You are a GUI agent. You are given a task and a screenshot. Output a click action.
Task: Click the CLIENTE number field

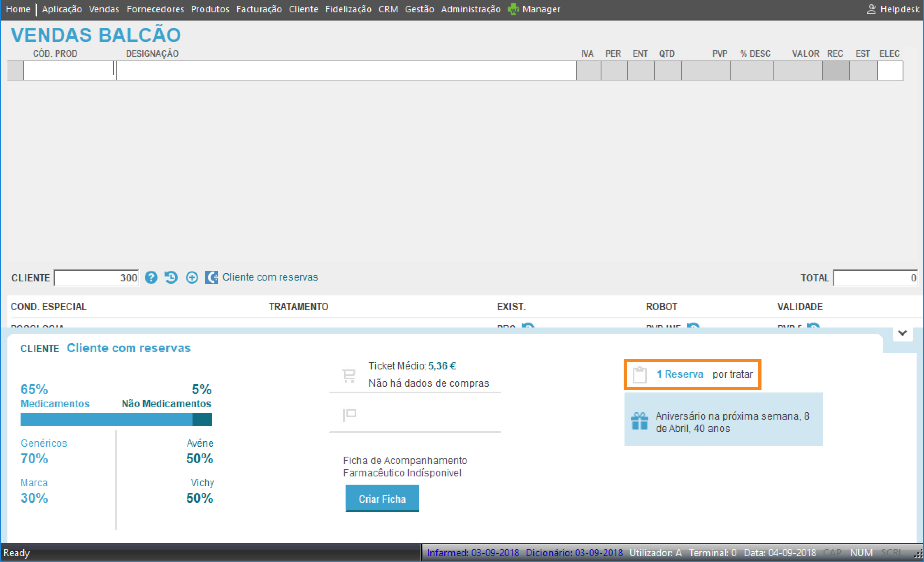point(96,278)
